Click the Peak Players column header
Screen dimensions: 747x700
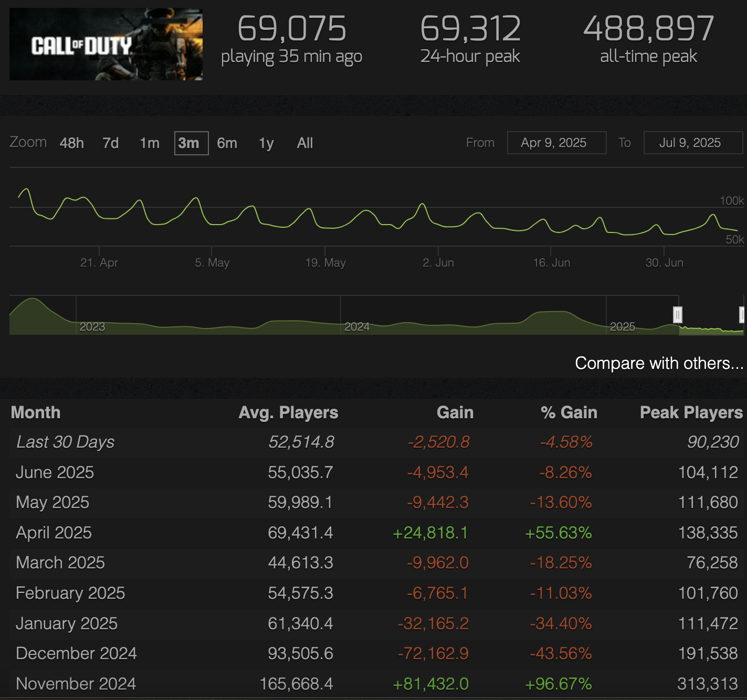691,412
